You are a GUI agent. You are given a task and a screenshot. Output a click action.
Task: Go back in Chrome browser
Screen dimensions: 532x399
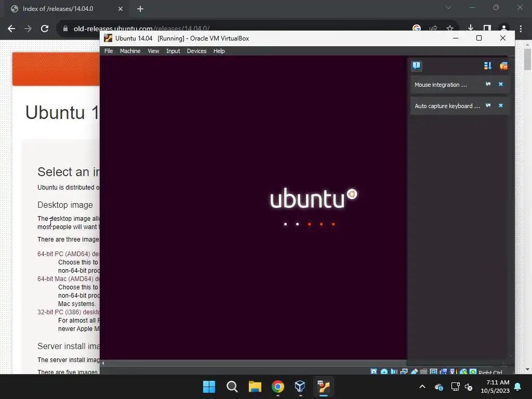11,29
